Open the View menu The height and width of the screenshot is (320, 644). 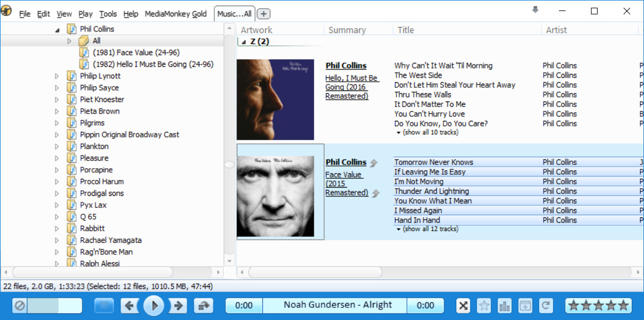point(64,14)
